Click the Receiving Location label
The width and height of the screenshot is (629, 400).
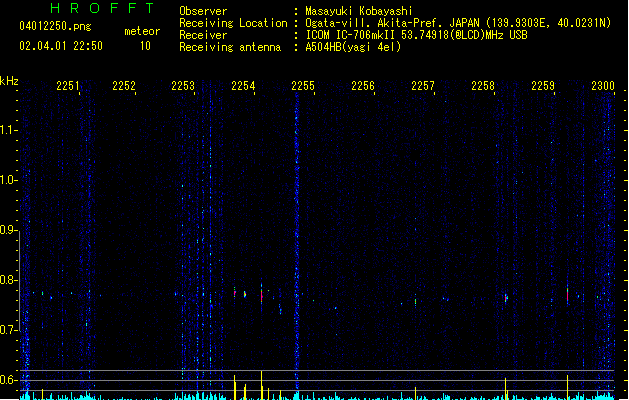[233, 23]
